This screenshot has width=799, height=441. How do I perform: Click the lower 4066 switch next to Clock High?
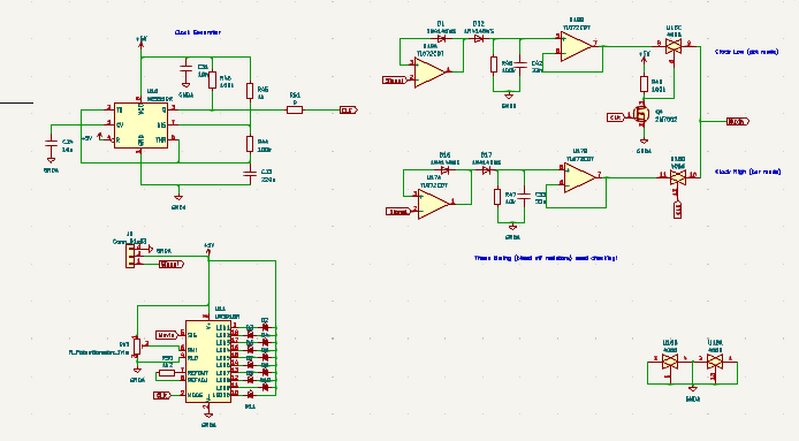679,176
